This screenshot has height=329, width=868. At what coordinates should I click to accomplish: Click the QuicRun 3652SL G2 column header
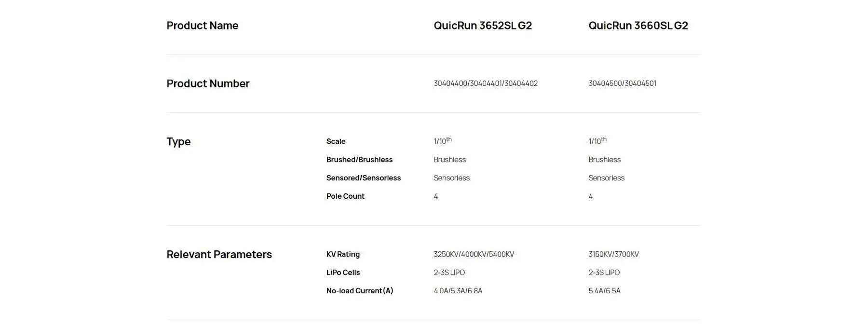[x=483, y=26]
